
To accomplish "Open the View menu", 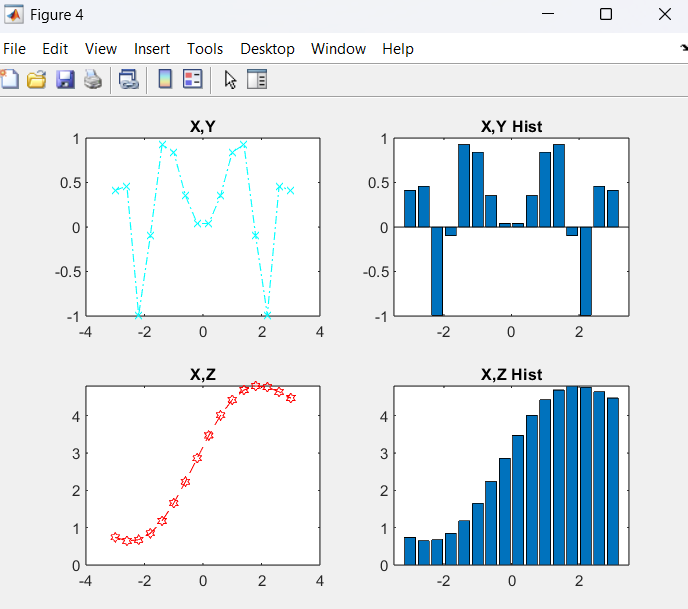I will (x=101, y=49).
